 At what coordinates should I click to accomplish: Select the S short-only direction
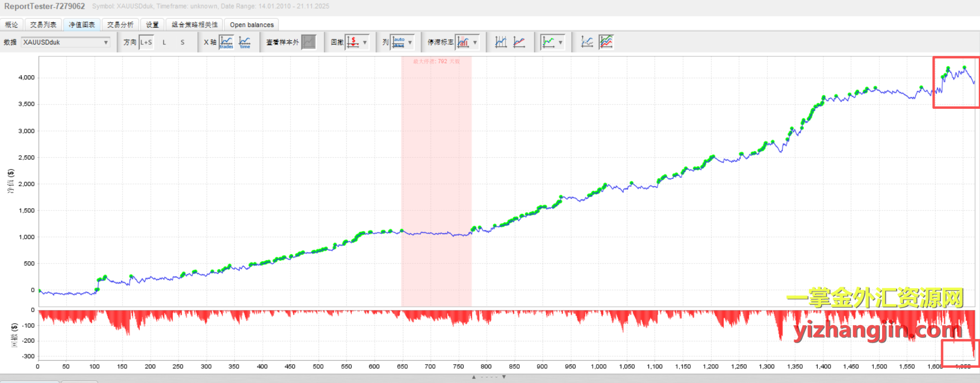[x=183, y=42]
